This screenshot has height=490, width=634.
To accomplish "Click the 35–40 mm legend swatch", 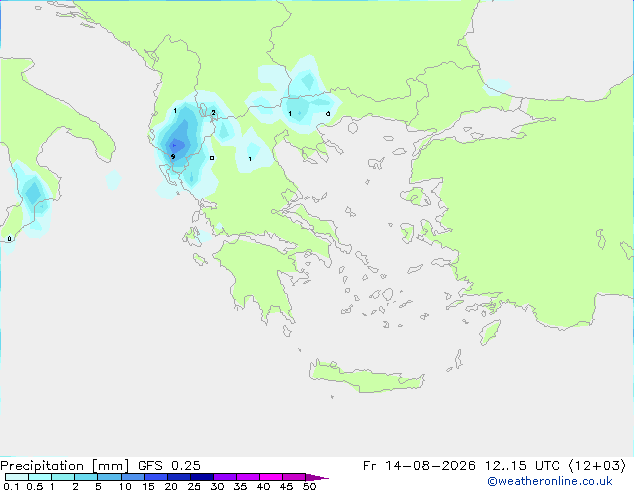I will tap(247, 477).
